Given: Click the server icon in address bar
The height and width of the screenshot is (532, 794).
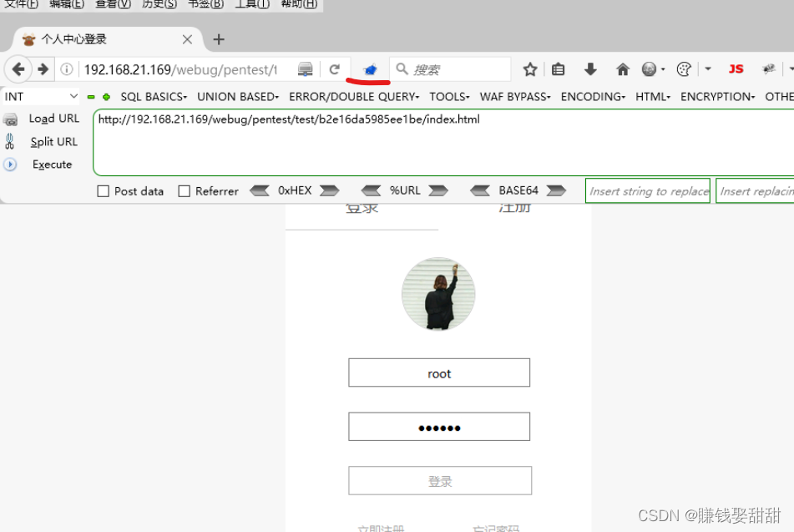Looking at the screenshot, I should coord(305,69).
